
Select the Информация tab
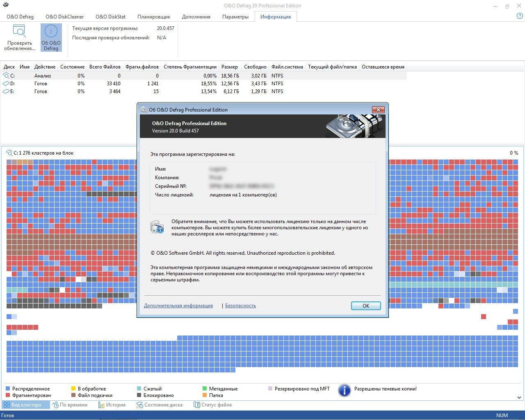coord(275,17)
